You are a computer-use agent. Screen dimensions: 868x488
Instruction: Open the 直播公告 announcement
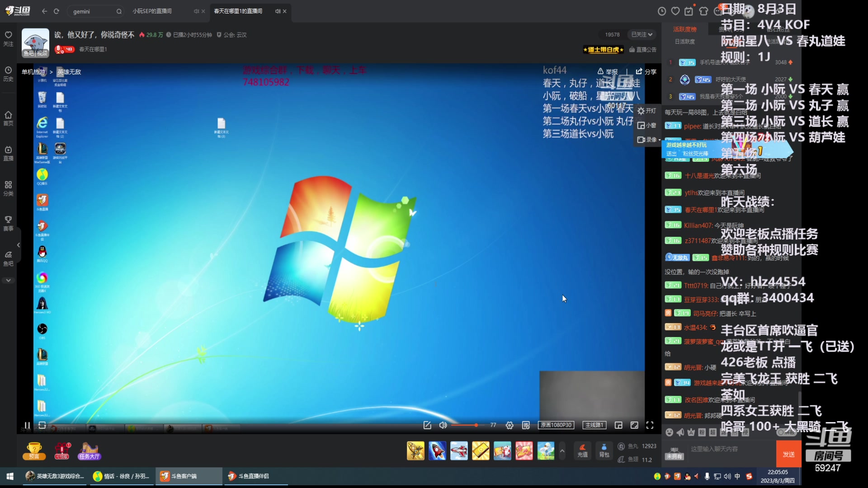[x=642, y=50]
